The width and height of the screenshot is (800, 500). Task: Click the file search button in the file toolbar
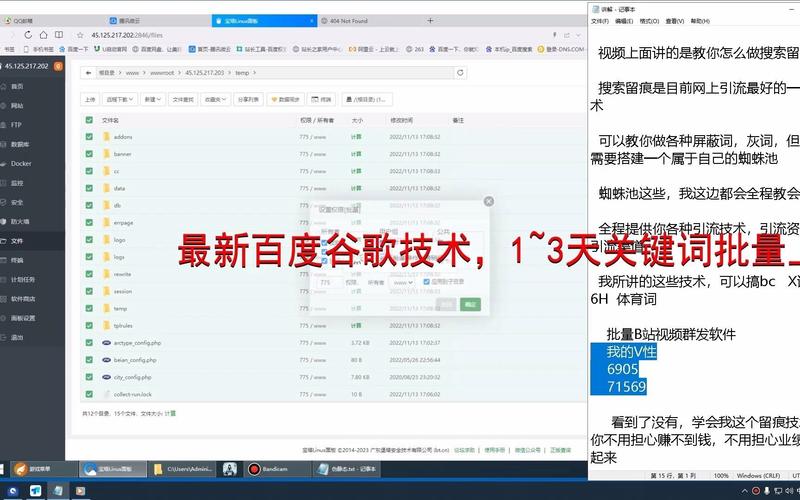(x=183, y=99)
